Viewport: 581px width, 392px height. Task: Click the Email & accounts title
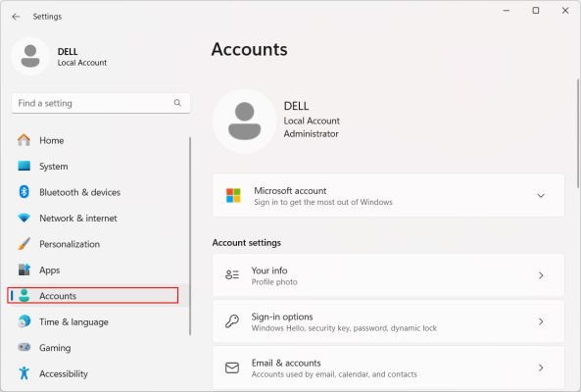pyautogui.click(x=286, y=364)
